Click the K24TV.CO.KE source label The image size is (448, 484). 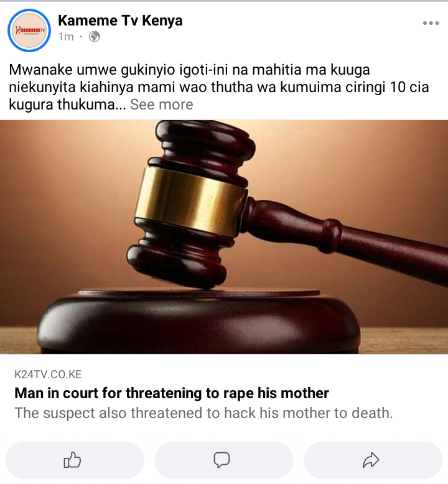tap(48, 375)
